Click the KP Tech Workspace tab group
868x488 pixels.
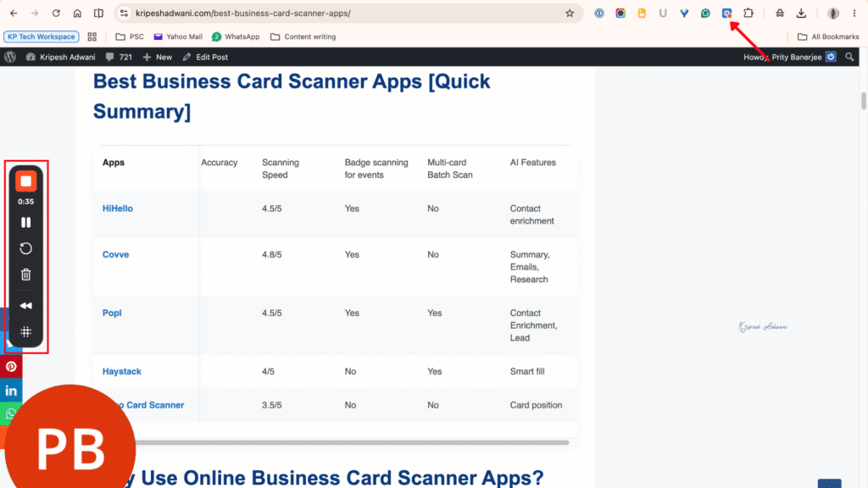coord(42,36)
